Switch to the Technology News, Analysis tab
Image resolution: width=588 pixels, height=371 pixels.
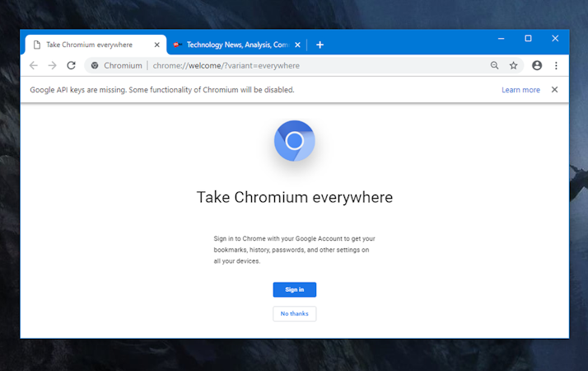[x=238, y=45]
